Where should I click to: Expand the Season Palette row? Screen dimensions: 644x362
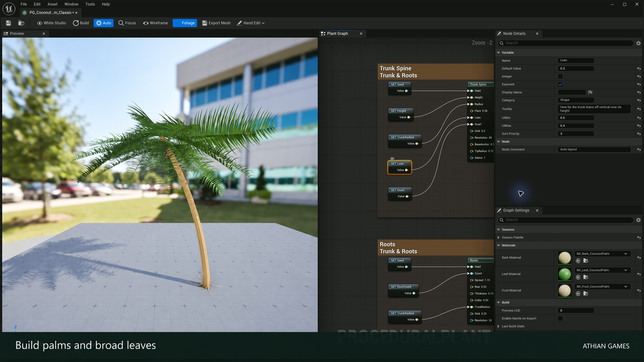498,238
